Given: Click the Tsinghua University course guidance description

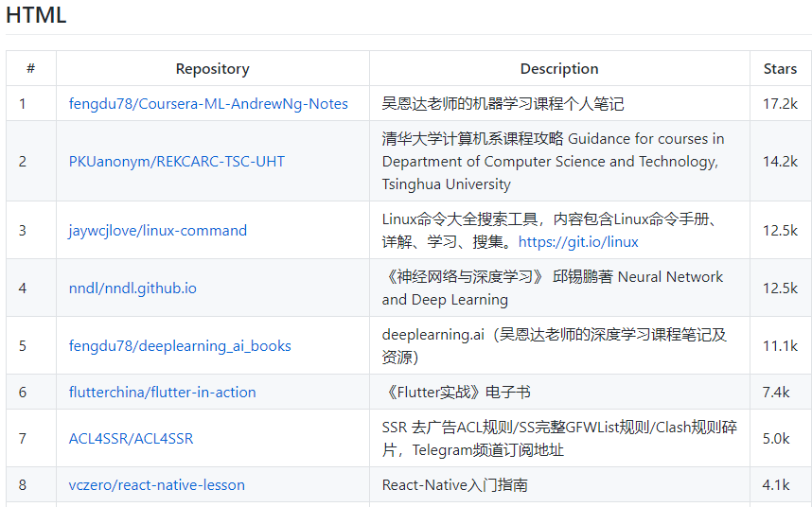Looking at the screenshot, I should 553,162.
